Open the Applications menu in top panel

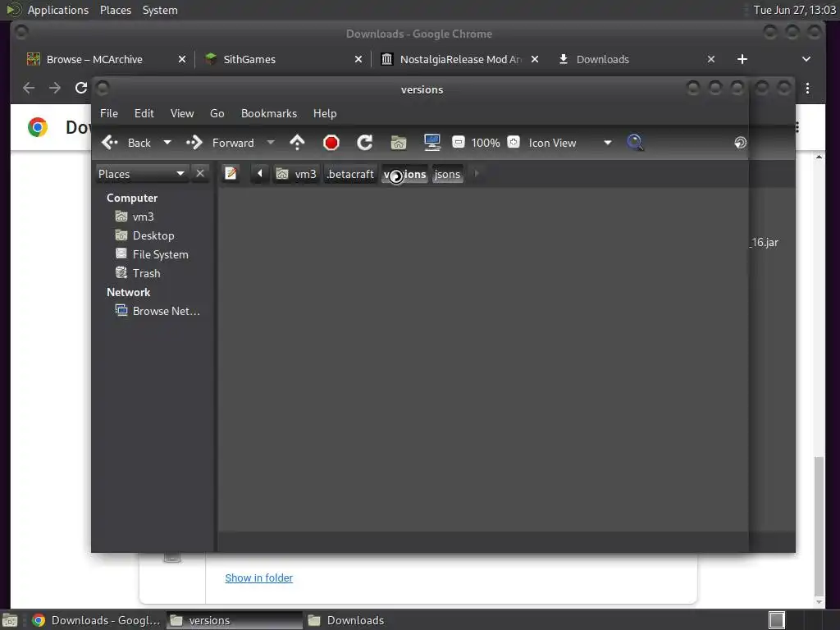[58, 10]
